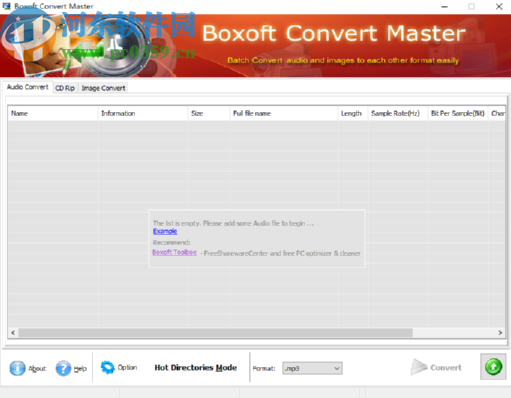Switch to the CD Rip tab
511x398 pixels.
[65, 88]
